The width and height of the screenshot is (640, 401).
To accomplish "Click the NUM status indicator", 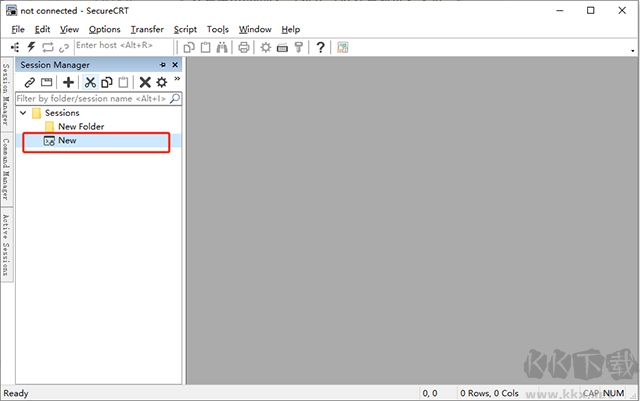I will (613, 393).
